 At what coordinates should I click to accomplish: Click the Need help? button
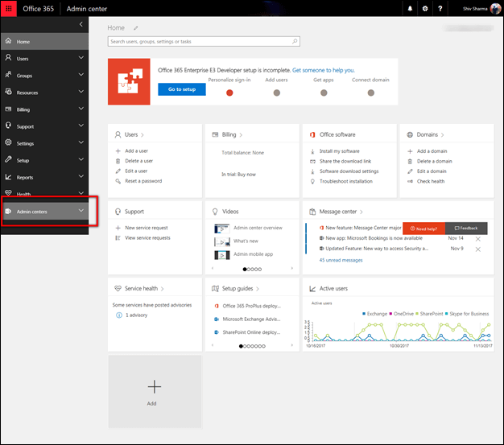(x=423, y=229)
